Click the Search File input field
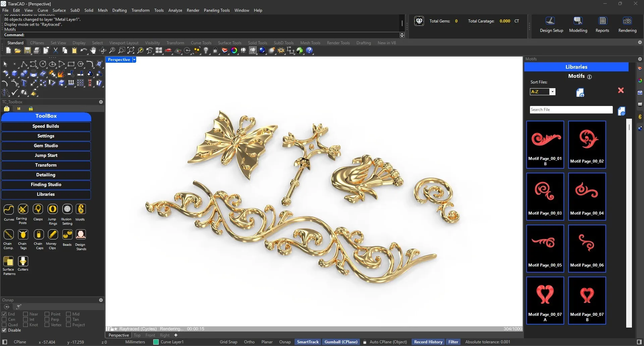 tap(571, 110)
